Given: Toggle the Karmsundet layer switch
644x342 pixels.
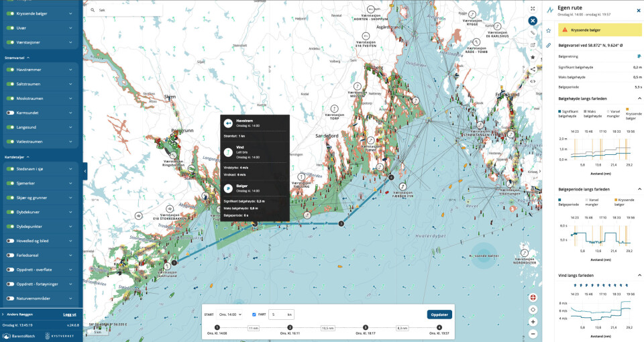Looking at the screenshot, I should point(10,113).
